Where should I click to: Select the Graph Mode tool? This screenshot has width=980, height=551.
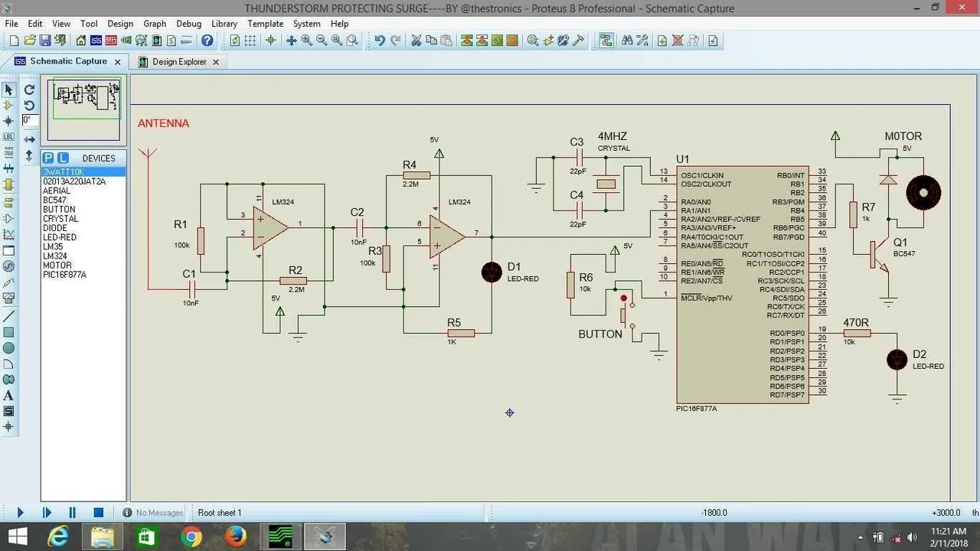coord(8,233)
